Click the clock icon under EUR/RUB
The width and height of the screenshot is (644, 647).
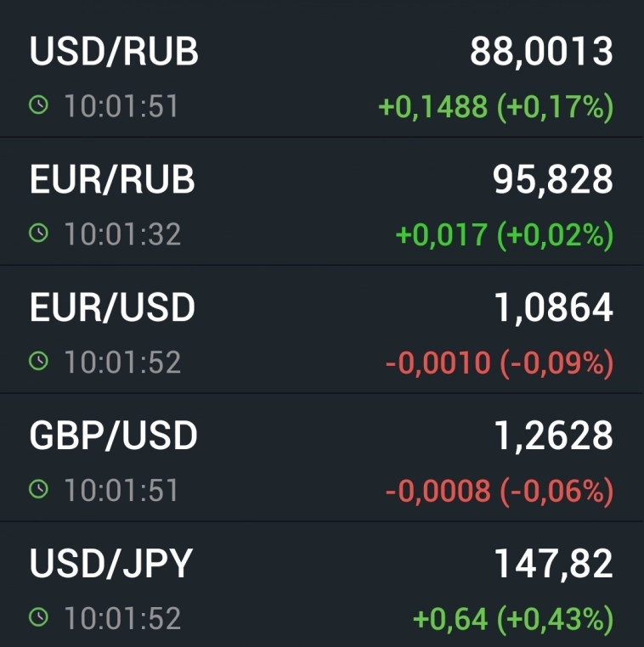[39, 233]
